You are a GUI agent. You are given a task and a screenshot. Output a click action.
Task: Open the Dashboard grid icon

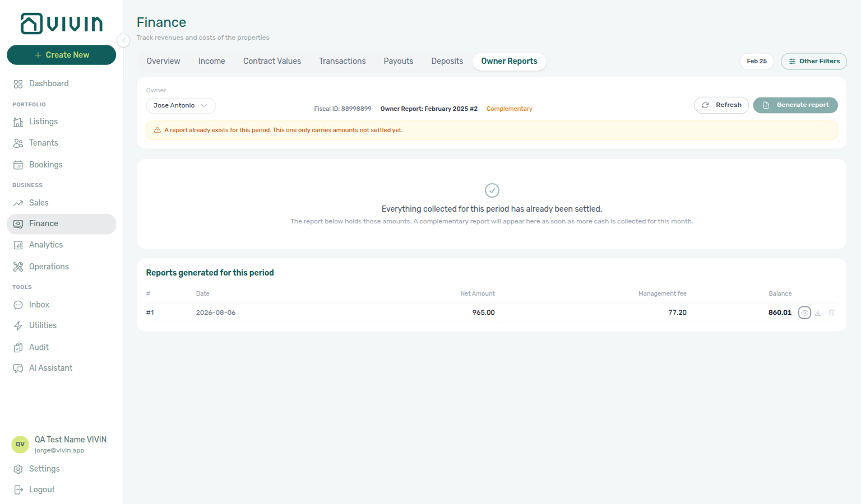point(18,84)
